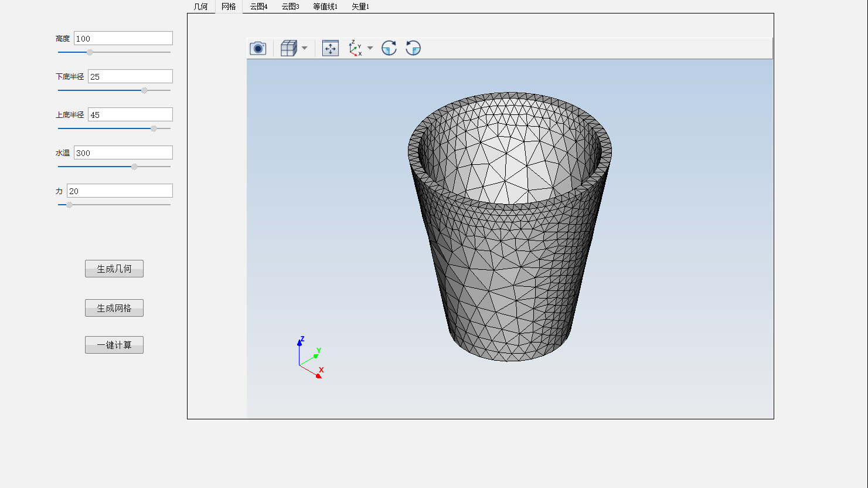Click the 一键计算 button
Screen dimensions: 868x488
[x=114, y=345]
